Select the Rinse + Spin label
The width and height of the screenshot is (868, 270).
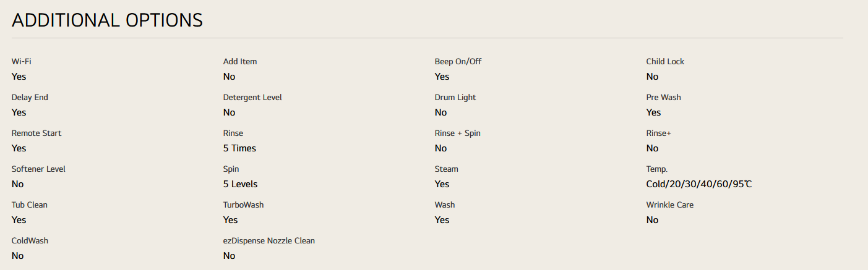point(458,133)
